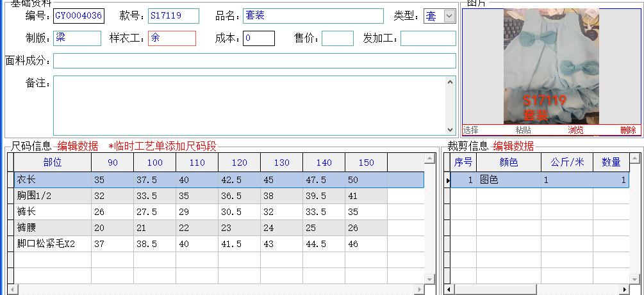Image resolution: width=644 pixels, height=295 pixels.
Task: Click the 150 size column header
Action: coord(367,163)
